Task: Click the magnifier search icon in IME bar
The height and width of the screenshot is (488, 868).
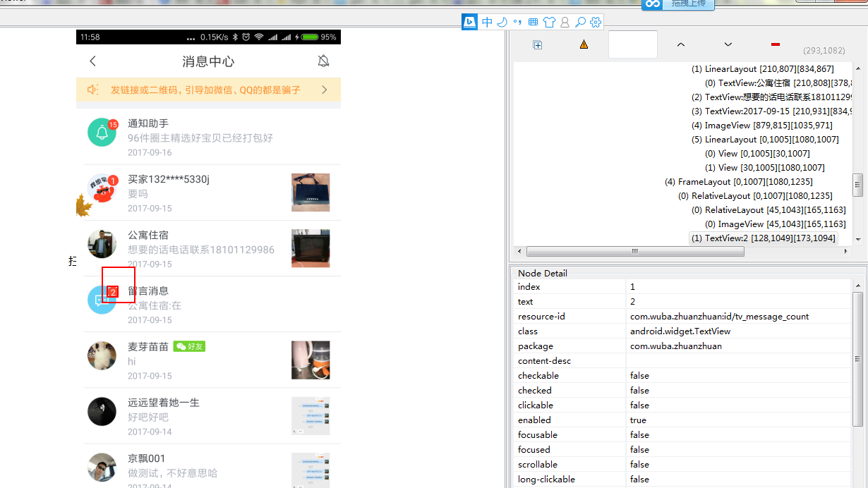Action: pyautogui.click(x=580, y=23)
